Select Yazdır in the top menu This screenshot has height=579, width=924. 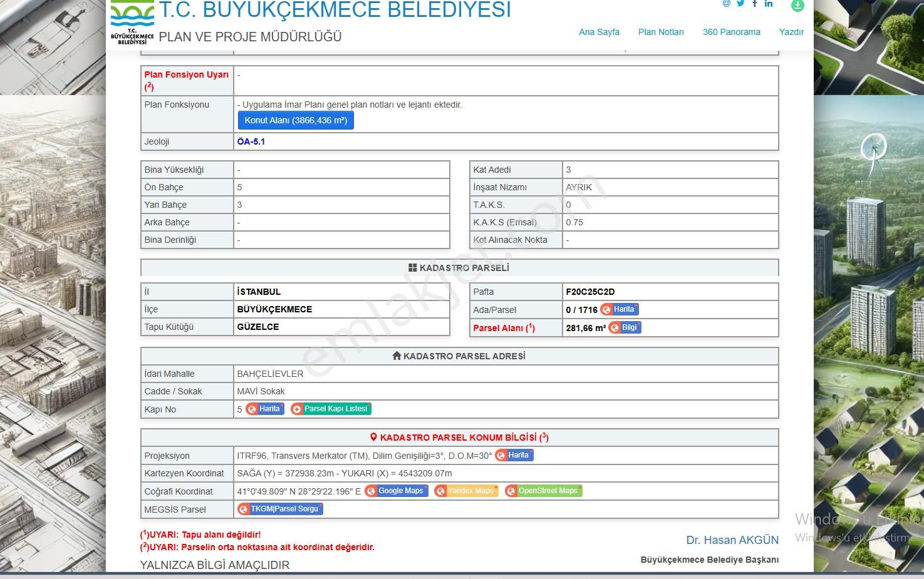point(791,32)
